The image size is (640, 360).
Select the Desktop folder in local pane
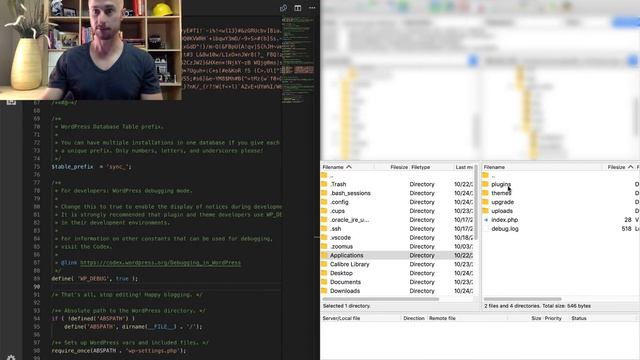pos(341,273)
